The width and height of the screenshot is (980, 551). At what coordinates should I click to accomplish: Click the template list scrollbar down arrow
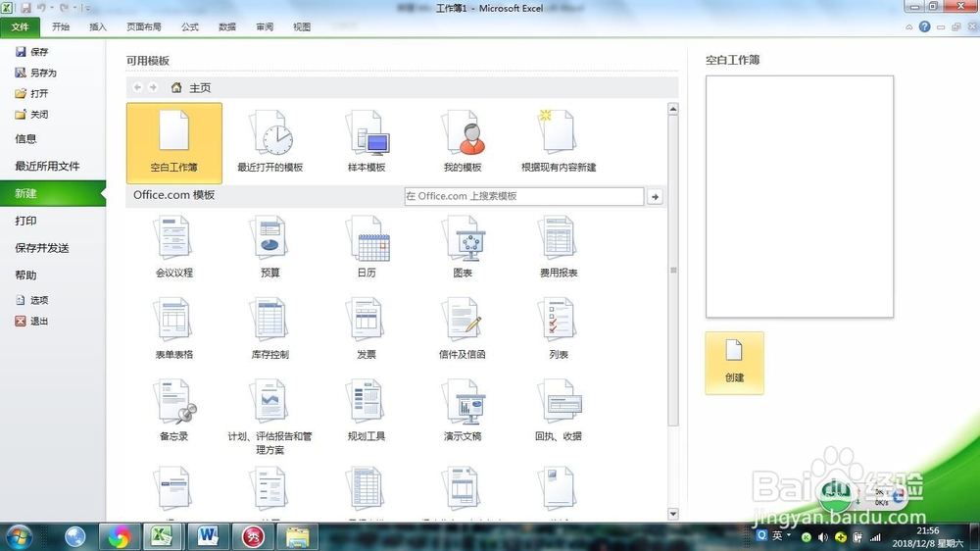pos(673,514)
